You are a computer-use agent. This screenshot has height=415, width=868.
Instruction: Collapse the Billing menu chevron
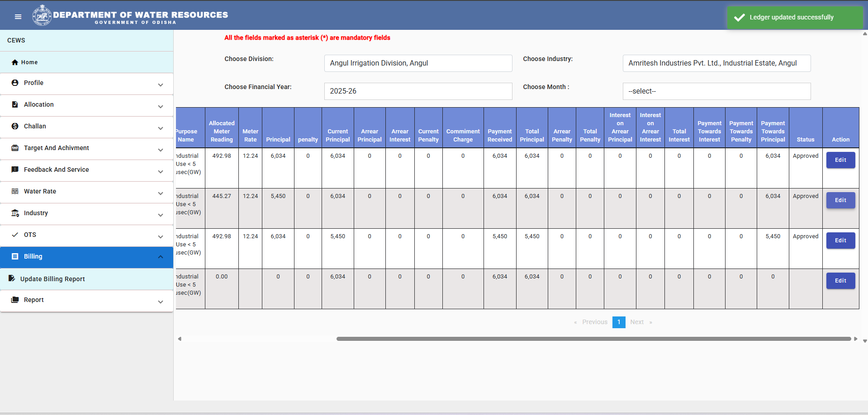(161, 257)
